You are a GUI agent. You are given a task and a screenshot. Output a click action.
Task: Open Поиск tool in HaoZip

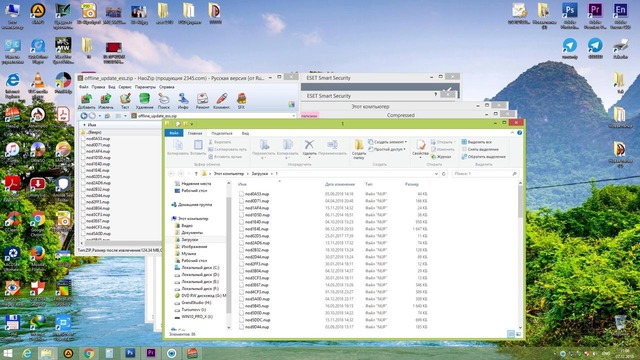164,101
